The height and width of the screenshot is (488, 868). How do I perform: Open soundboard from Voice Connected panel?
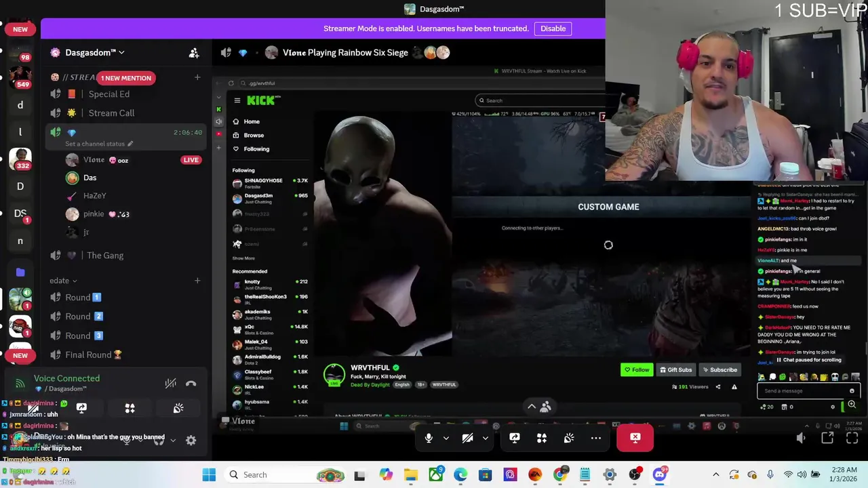(178, 408)
